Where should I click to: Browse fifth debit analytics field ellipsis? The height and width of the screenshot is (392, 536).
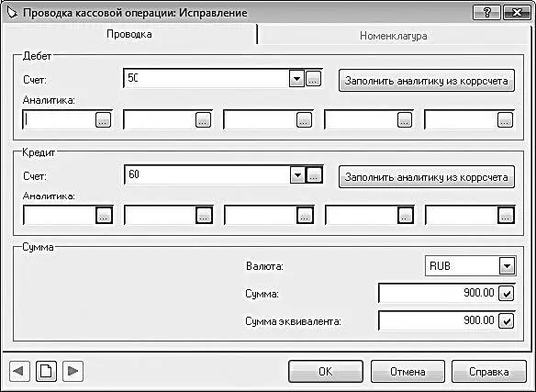(505, 120)
